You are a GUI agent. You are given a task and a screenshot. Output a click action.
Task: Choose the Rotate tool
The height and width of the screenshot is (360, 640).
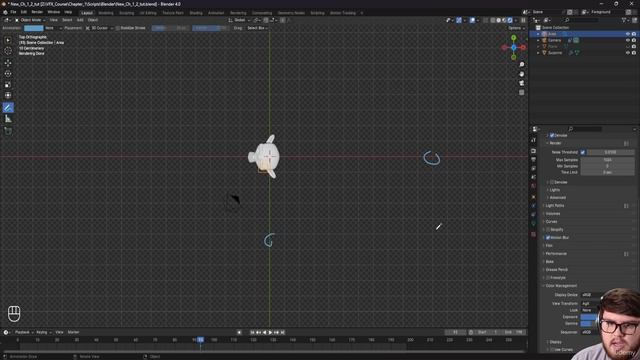click(x=8, y=74)
